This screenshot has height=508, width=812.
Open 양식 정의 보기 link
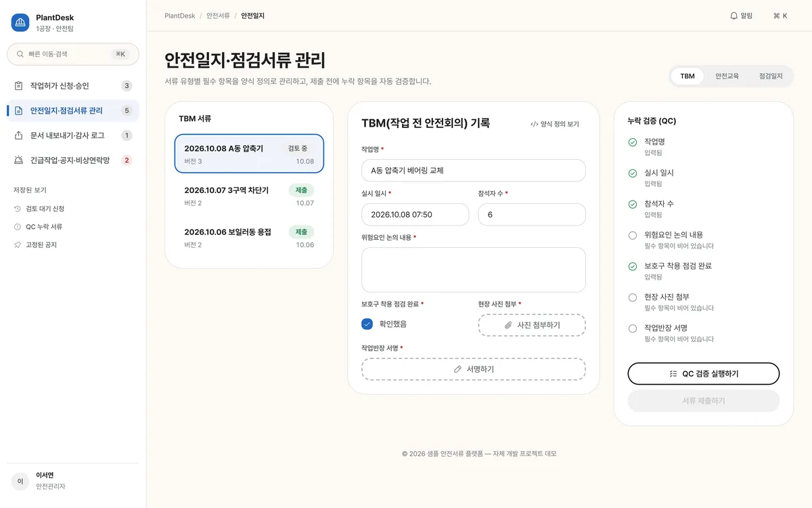tap(555, 125)
